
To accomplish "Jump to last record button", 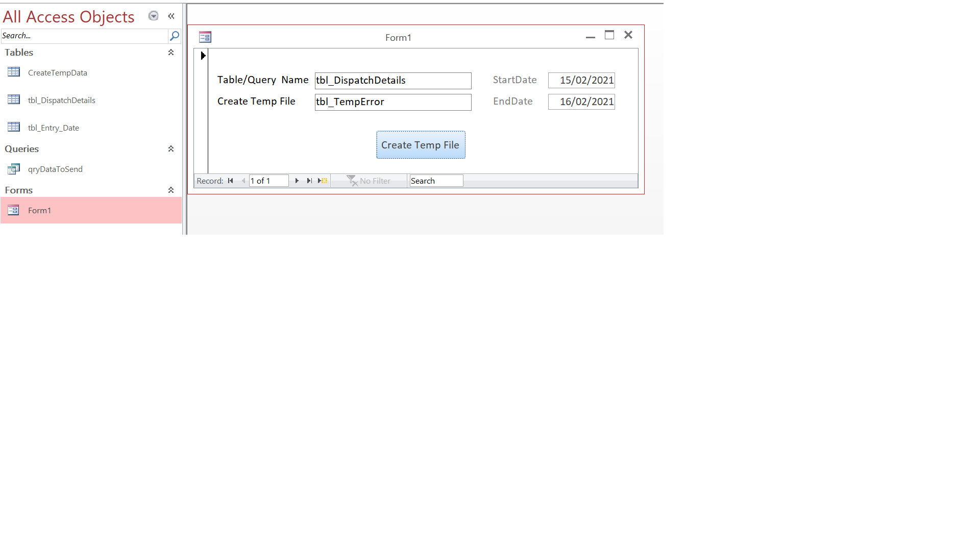I will (309, 181).
